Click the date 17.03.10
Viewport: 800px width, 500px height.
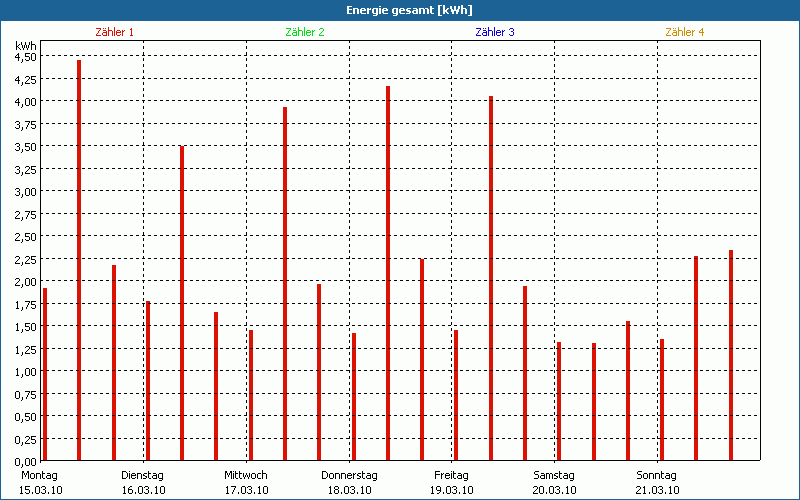click(x=246, y=491)
